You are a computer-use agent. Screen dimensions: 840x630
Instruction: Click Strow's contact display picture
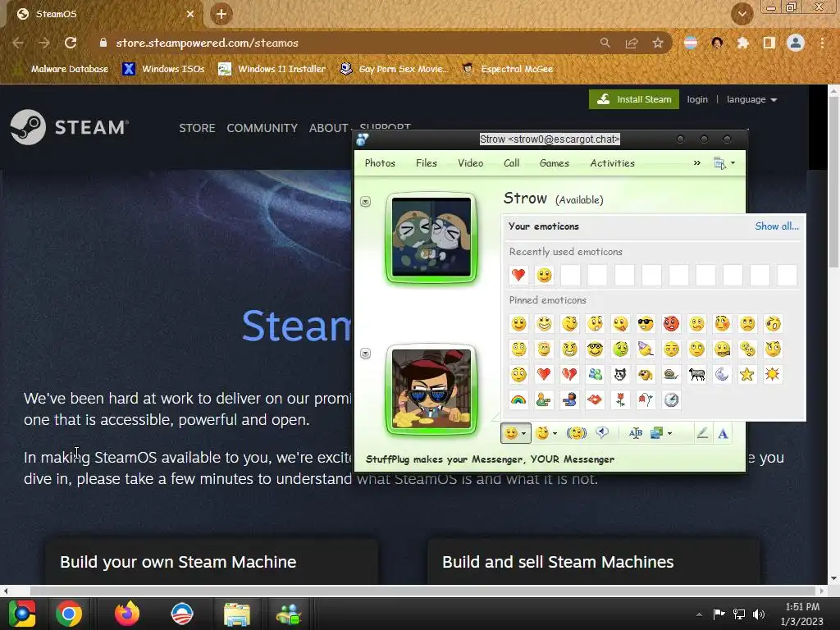[x=431, y=237]
